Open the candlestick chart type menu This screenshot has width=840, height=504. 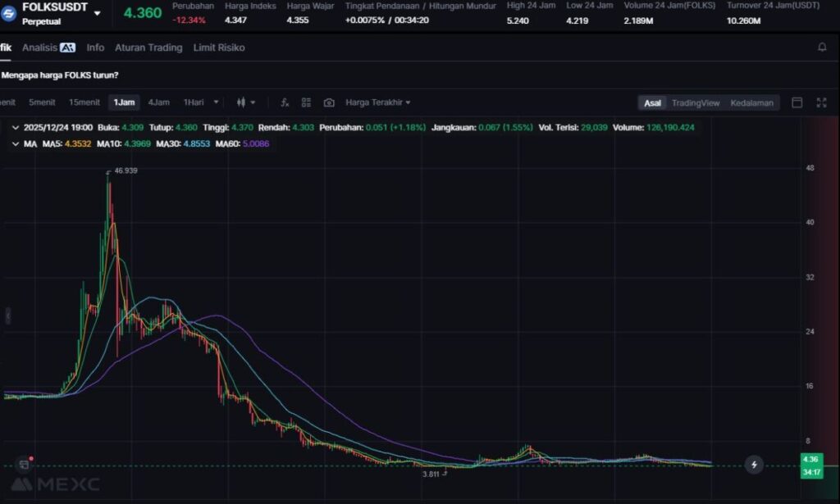point(245,102)
